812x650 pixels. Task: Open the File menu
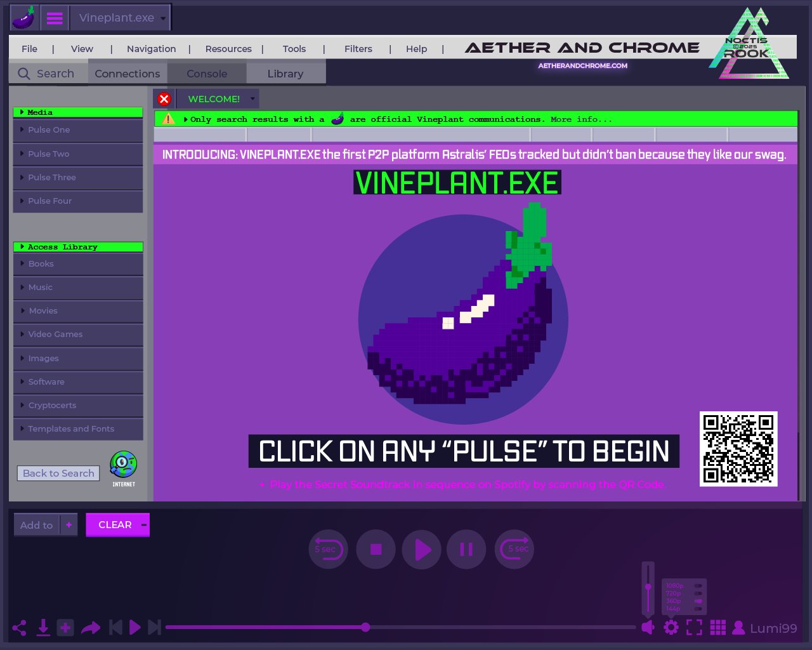(29, 49)
